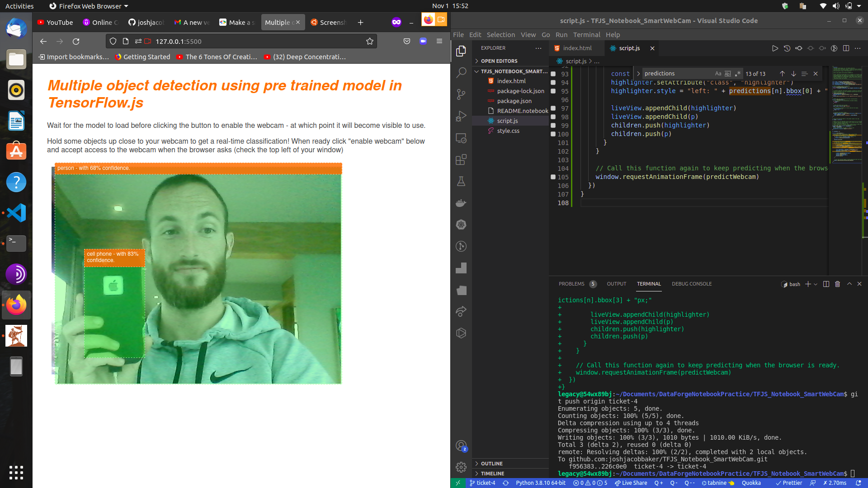This screenshot has width=868, height=488.
Task: Open Run and Debug view
Action: click(461, 116)
